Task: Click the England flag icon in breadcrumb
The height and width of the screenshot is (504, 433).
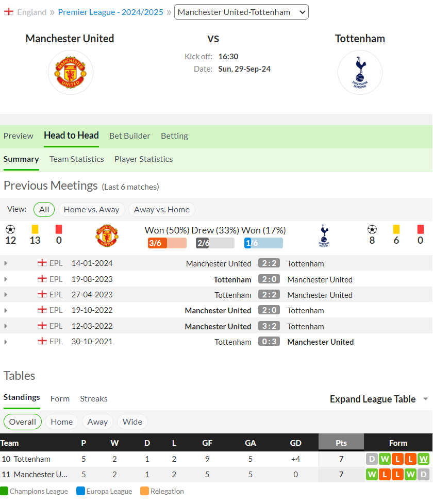Action: tap(9, 12)
